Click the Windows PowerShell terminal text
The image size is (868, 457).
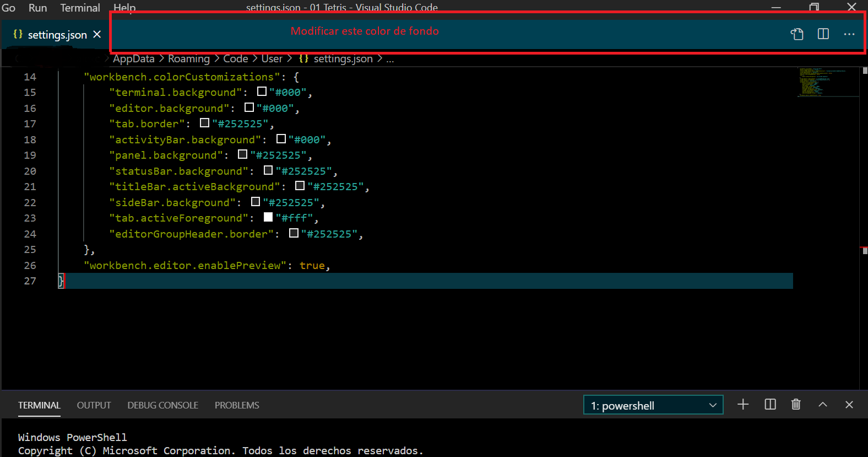click(72, 437)
